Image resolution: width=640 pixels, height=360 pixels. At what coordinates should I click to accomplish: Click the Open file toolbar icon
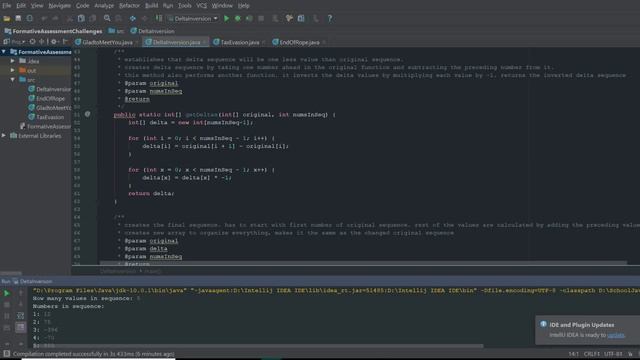pos(7,18)
